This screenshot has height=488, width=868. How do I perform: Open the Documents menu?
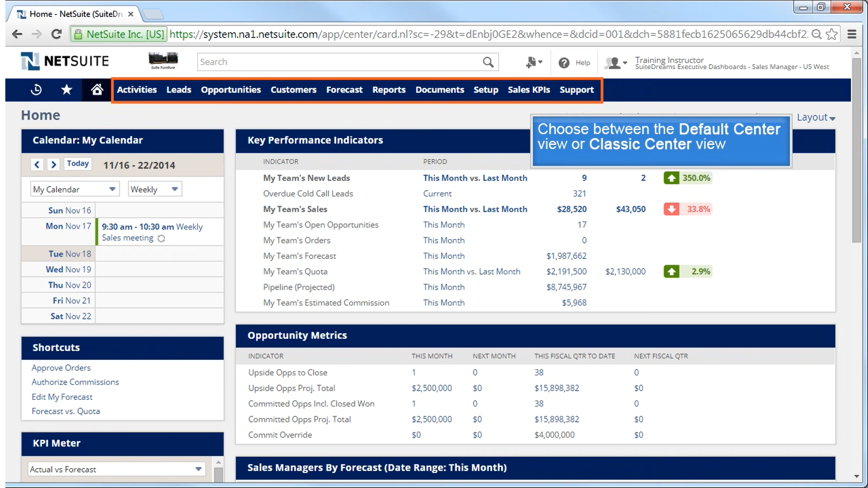440,90
